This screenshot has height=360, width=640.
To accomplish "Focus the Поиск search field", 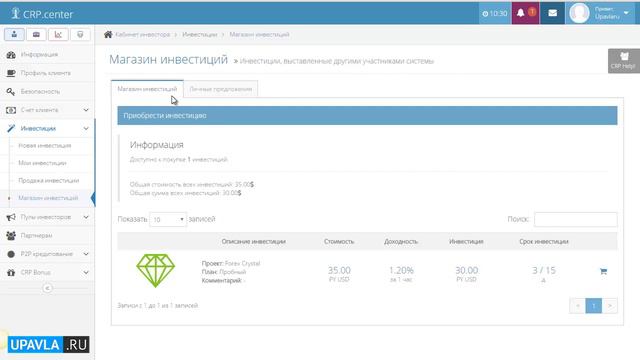I will [x=576, y=220].
